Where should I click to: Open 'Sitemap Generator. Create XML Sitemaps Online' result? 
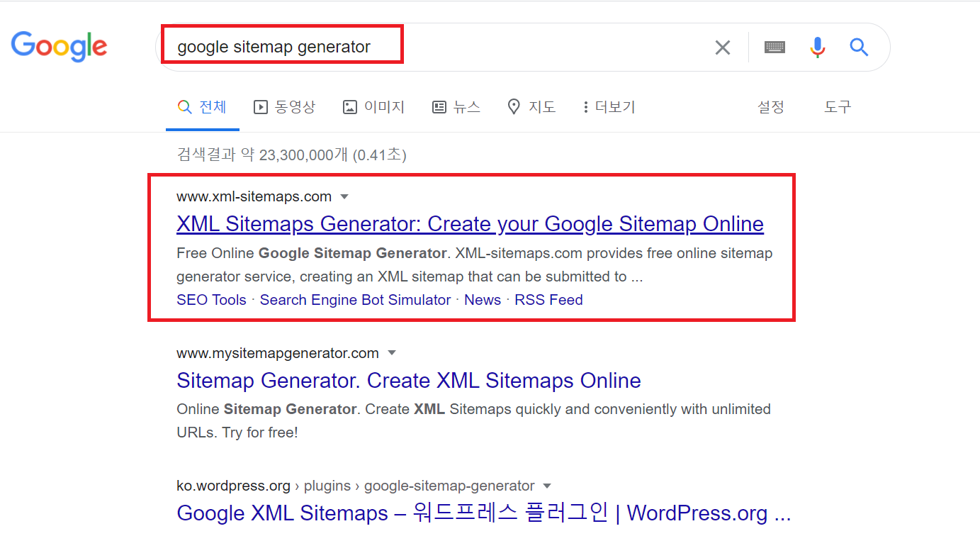click(409, 381)
